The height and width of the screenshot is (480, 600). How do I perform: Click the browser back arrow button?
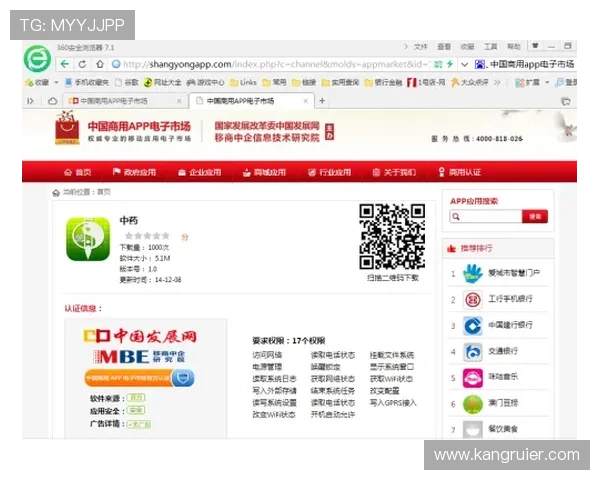coord(65,64)
